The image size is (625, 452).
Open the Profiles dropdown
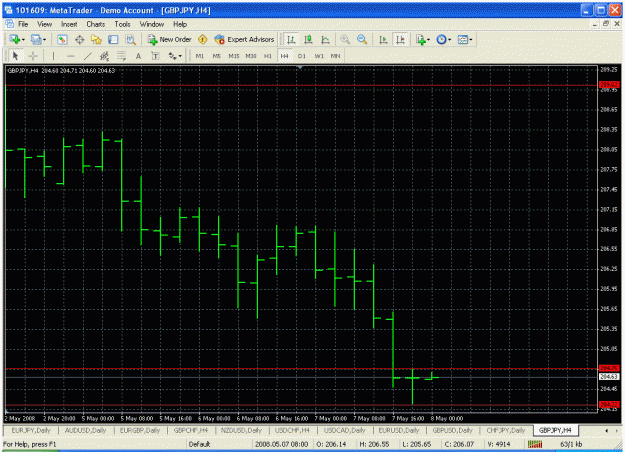coord(38,39)
